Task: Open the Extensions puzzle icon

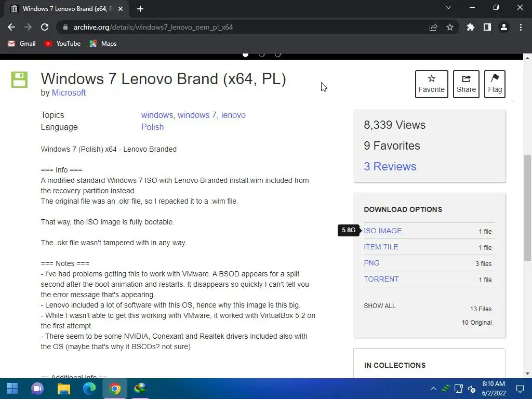Action: tap(471, 27)
